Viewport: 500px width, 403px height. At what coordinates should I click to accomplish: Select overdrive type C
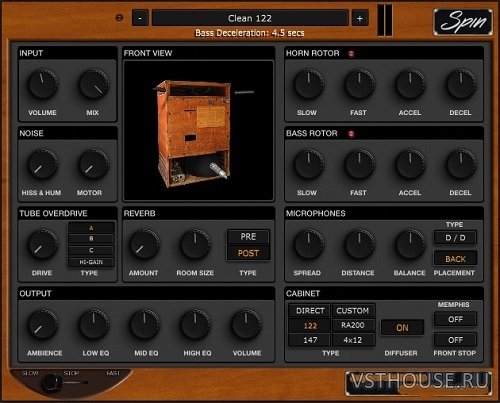coord(91,250)
